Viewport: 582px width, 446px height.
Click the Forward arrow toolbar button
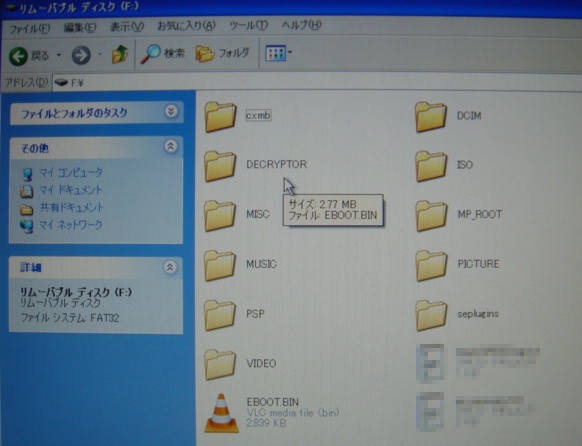click(81, 56)
